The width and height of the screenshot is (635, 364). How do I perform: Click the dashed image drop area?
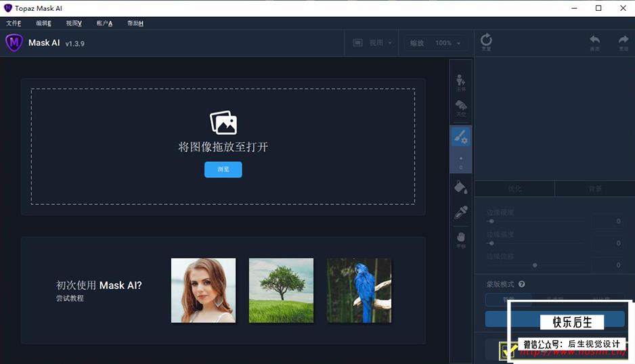[x=223, y=147]
